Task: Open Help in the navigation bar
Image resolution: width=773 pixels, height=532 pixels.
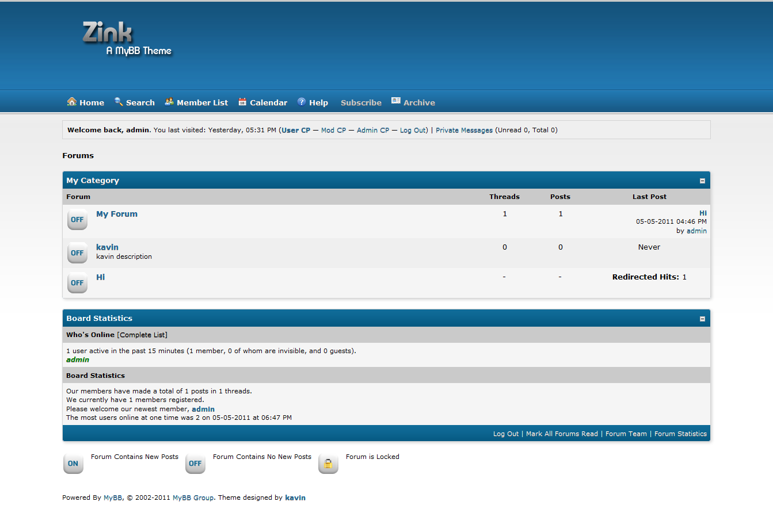Action: coord(319,103)
